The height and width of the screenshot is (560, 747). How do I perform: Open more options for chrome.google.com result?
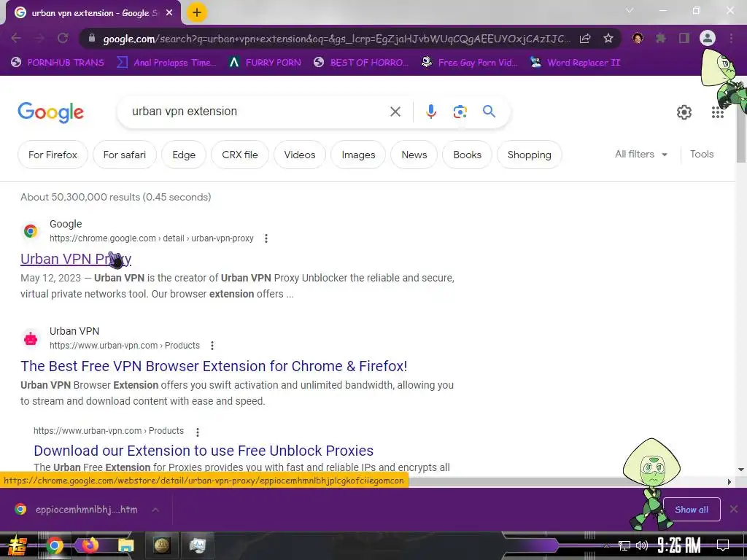[x=266, y=238]
